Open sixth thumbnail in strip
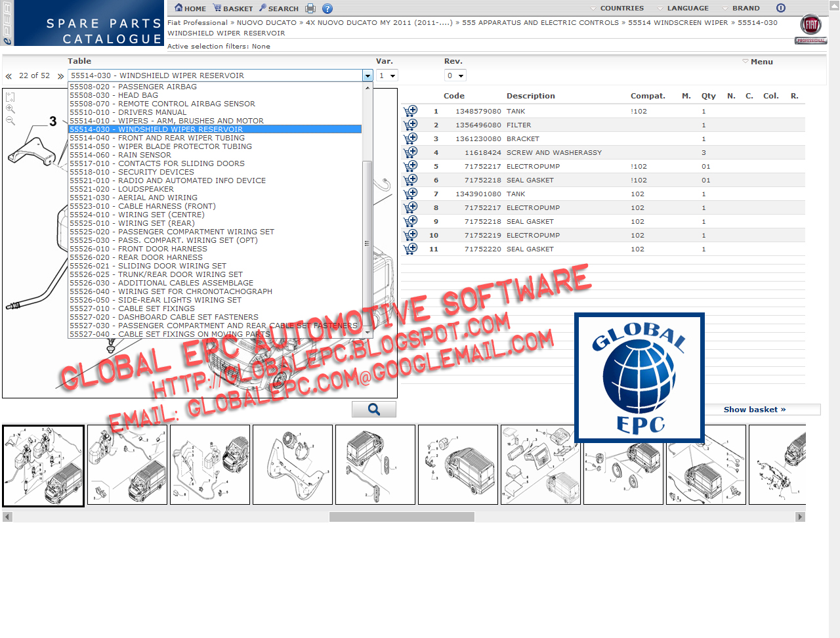The height and width of the screenshot is (638, 840). (458, 465)
